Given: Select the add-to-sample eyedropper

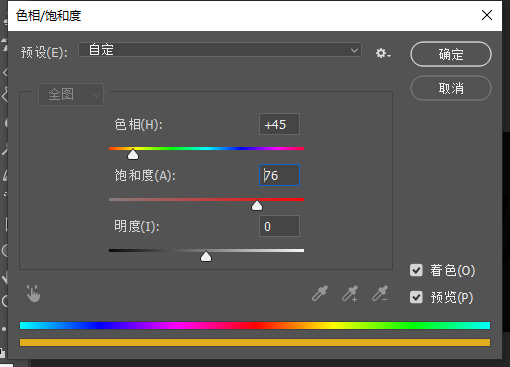Looking at the screenshot, I should point(350,294).
